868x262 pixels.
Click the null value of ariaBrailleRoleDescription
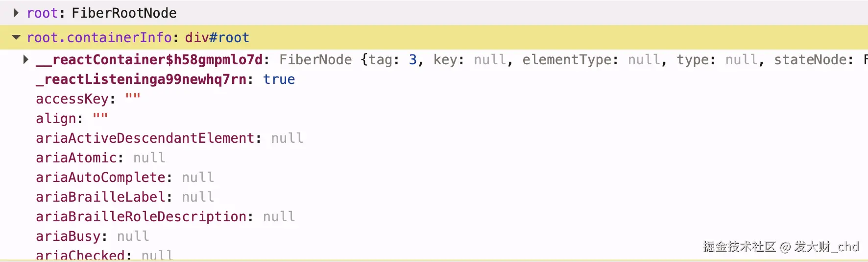coord(279,217)
